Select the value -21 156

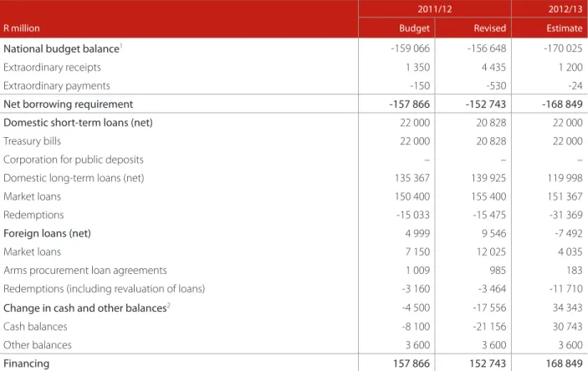489,327
